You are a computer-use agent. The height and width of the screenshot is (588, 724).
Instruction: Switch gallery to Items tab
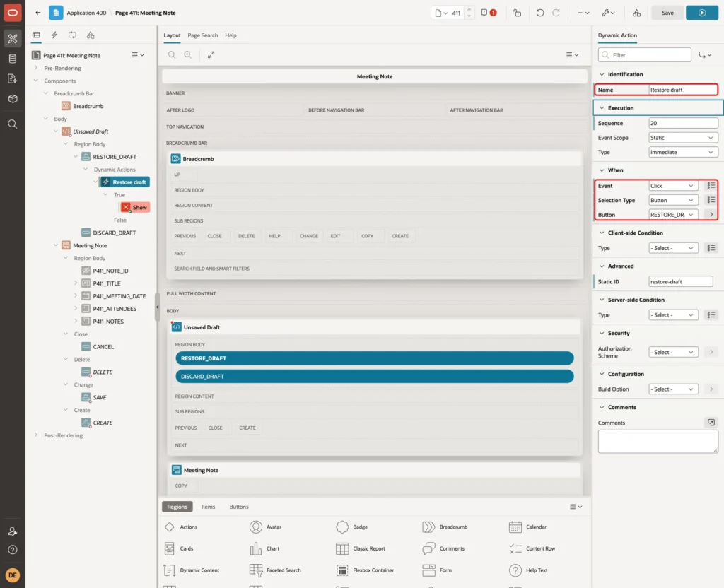208,507
